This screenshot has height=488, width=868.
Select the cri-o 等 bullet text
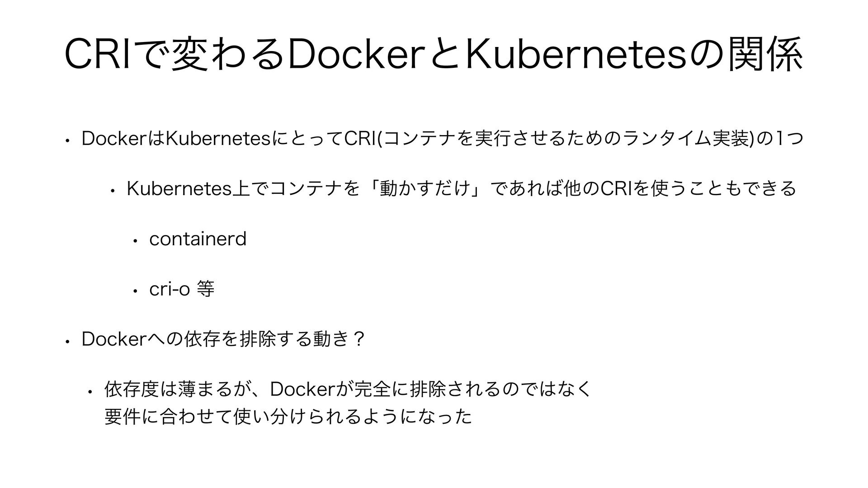(x=182, y=289)
